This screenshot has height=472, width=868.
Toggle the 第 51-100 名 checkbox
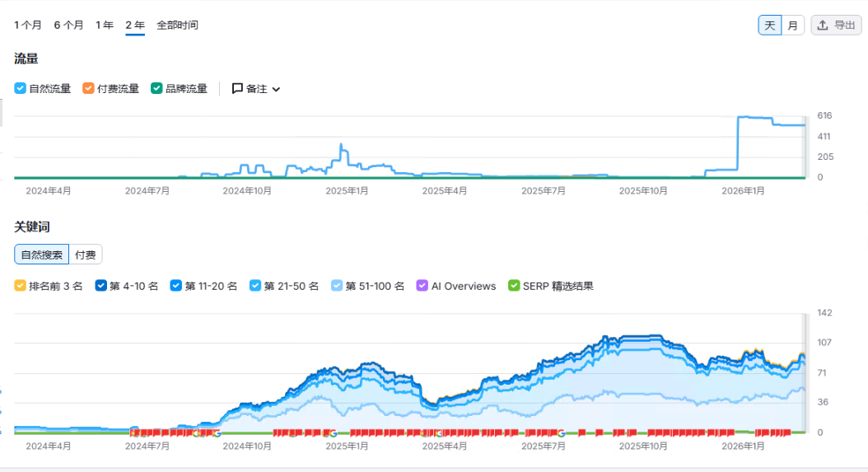(x=337, y=286)
